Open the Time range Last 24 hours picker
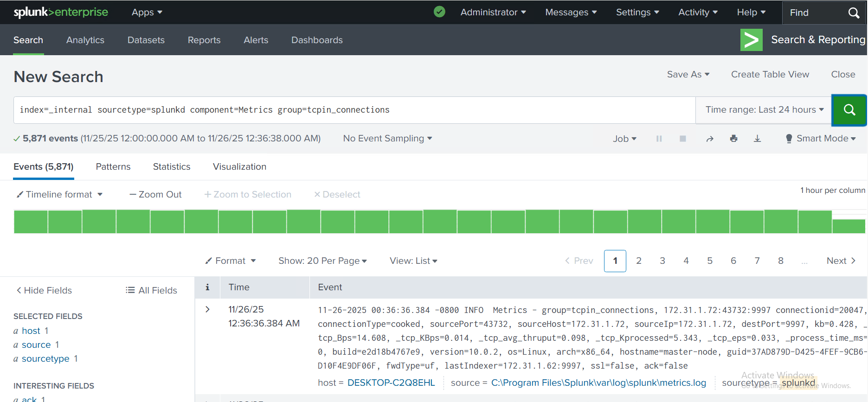This screenshot has height=402, width=868. pyautogui.click(x=764, y=110)
